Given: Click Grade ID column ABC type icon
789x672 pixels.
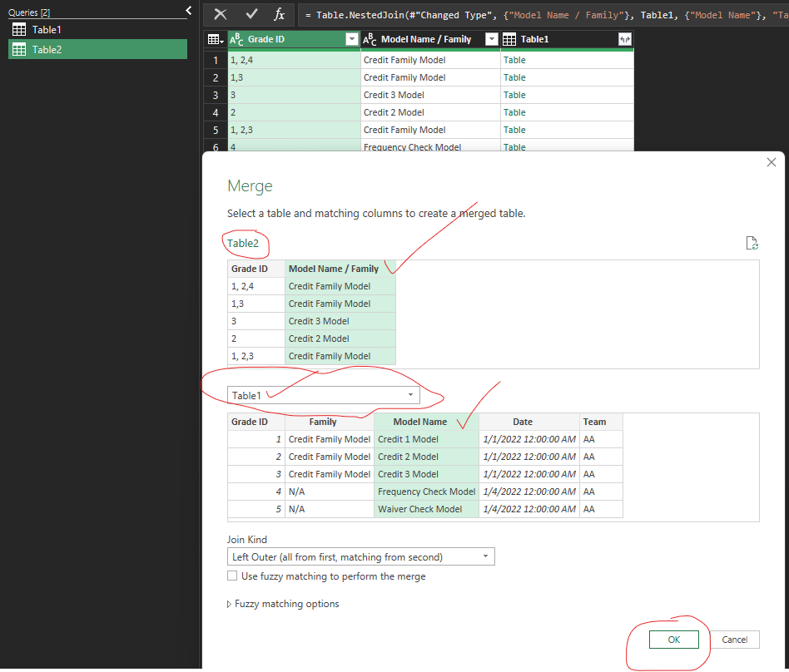Looking at the screenshot, I should click(236, 39).
